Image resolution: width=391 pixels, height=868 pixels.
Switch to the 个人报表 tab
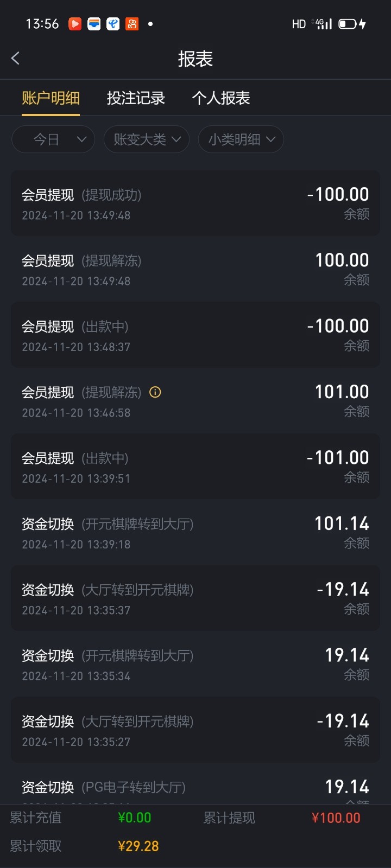click(x=221, y=98)
